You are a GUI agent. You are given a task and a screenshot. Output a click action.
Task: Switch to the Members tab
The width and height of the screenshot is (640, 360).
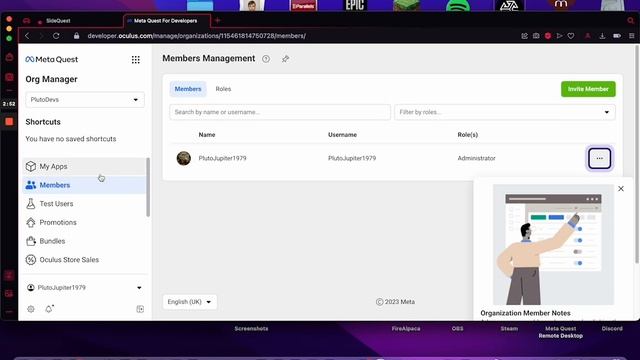tap(188, 89)
